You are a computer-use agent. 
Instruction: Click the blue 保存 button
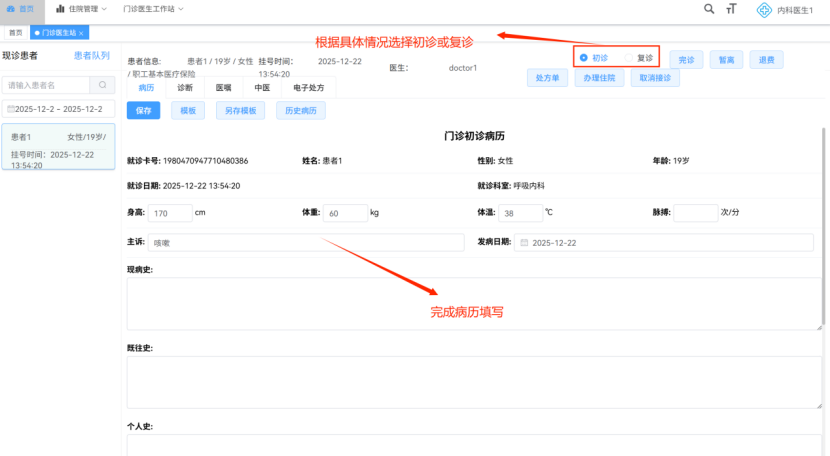(143, 111)
